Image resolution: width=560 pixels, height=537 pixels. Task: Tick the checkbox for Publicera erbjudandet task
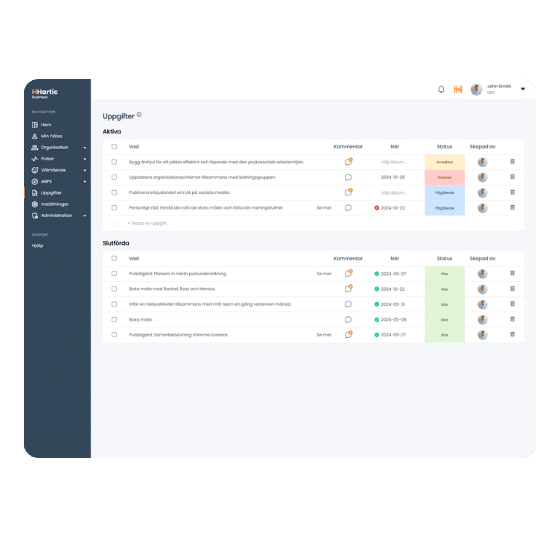[x=114, y=192]
